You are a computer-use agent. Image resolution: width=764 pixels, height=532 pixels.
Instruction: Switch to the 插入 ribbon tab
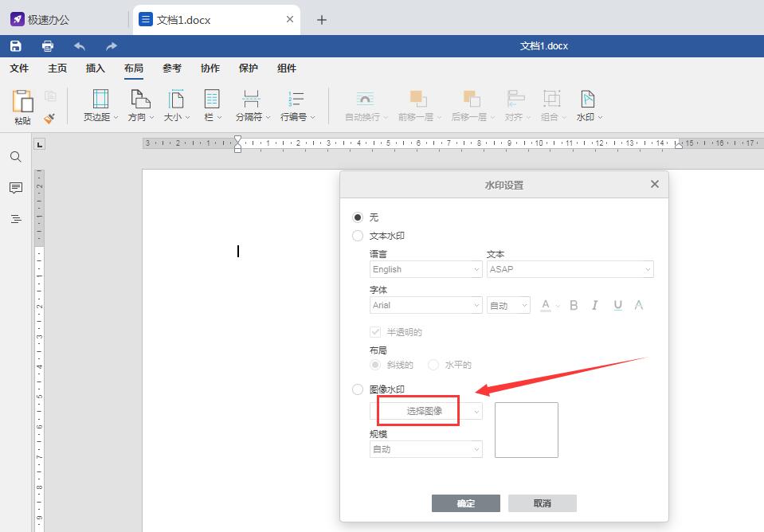(x=96, y=68)
